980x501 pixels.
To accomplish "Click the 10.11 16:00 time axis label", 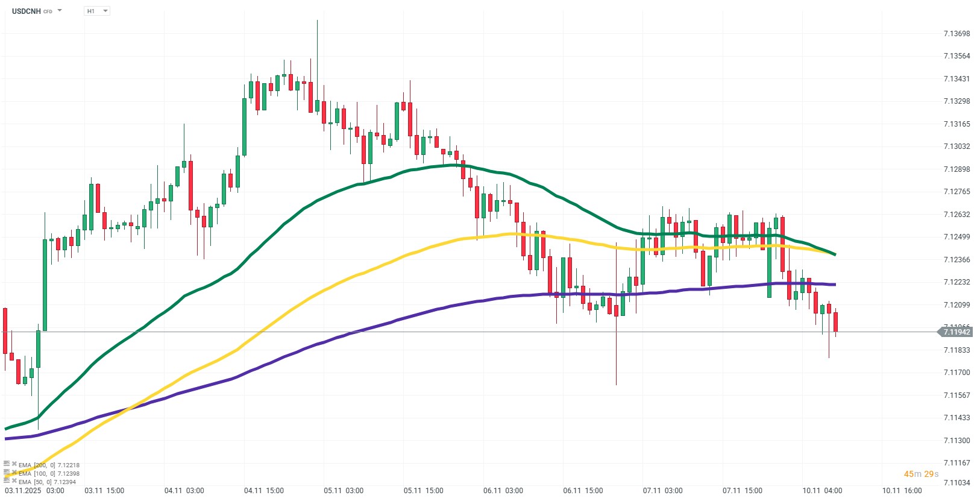I will coord(902,491).
